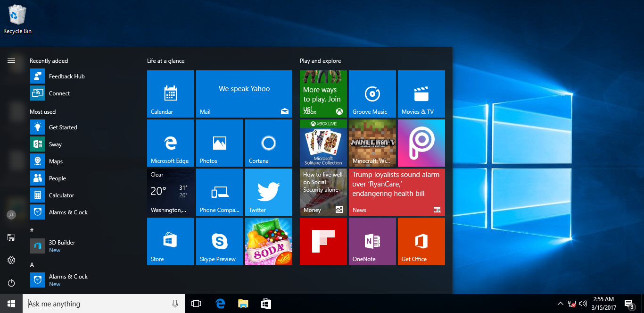Open the OneNote tile
This screenshot has height=313, width=644.
pos(372,241)
